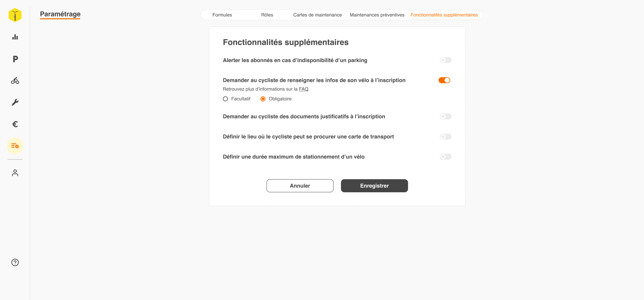Open the user account icon
The width and height of the screenshot is (644, 300).
(15, 172)
